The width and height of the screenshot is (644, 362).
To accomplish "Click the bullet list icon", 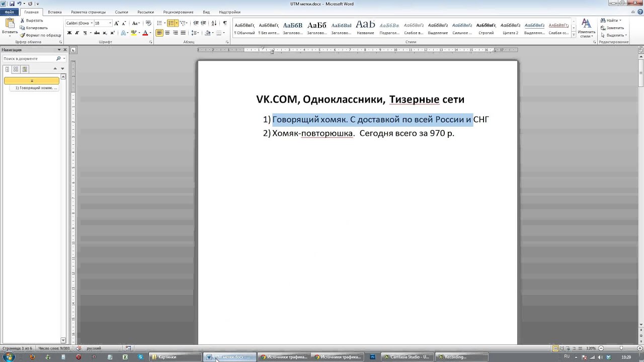I will point(159,23).
